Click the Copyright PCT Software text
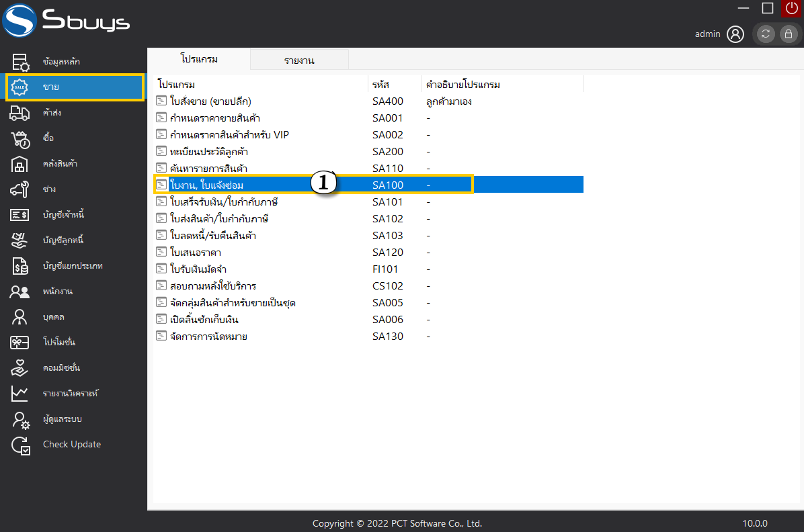 point(397,523)
